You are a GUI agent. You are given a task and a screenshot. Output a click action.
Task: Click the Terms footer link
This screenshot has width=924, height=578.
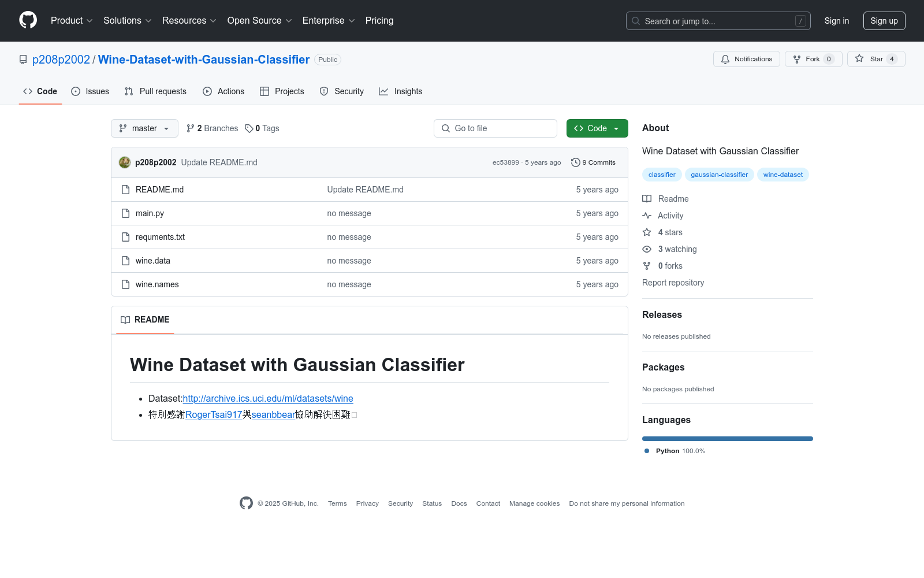337,503
